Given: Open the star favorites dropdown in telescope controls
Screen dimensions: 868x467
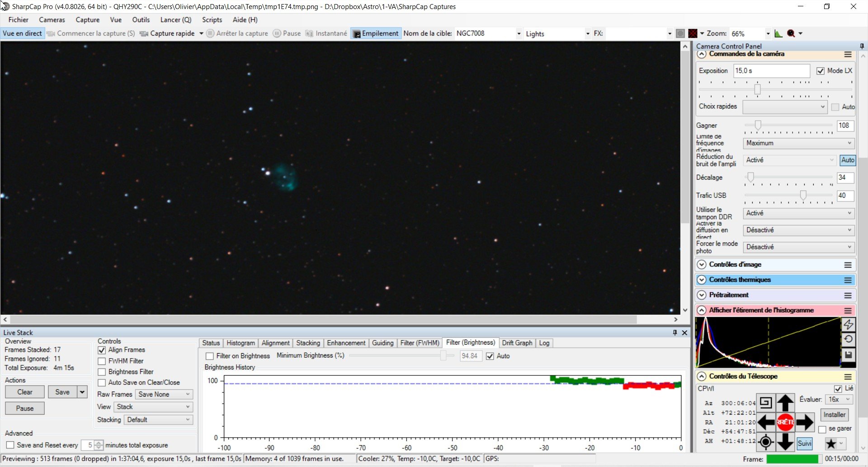Looking at the screenshot, I should click(835, 444).
